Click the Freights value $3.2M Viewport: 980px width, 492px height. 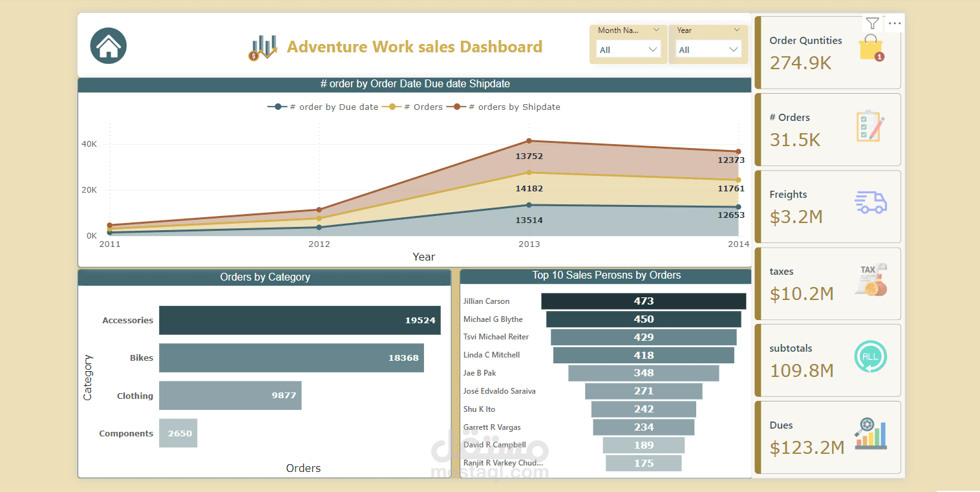point(796,217)
